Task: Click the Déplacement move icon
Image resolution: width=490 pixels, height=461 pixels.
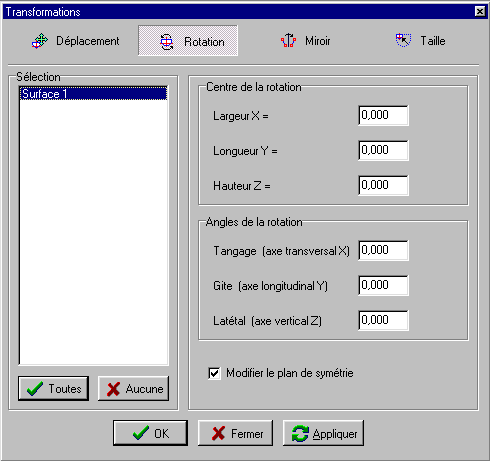Action: point(40,41)
